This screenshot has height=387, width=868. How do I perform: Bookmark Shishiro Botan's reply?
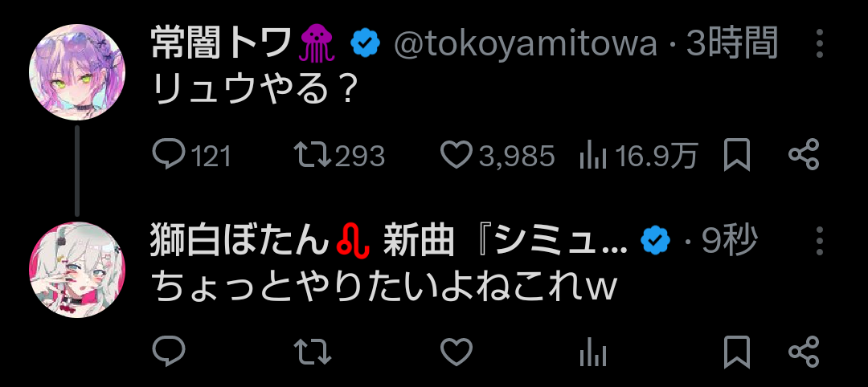737,352
